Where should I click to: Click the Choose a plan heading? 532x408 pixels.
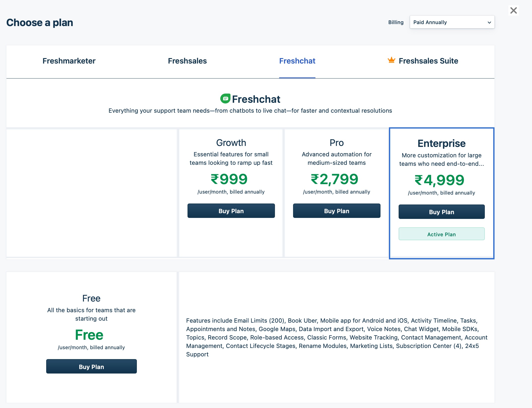pyautogui.click(x=40, y=23)
